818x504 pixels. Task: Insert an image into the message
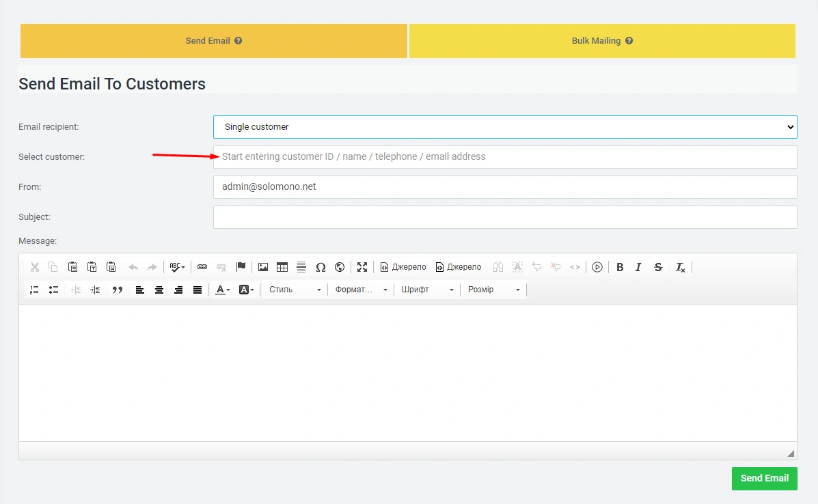(263, 267)
